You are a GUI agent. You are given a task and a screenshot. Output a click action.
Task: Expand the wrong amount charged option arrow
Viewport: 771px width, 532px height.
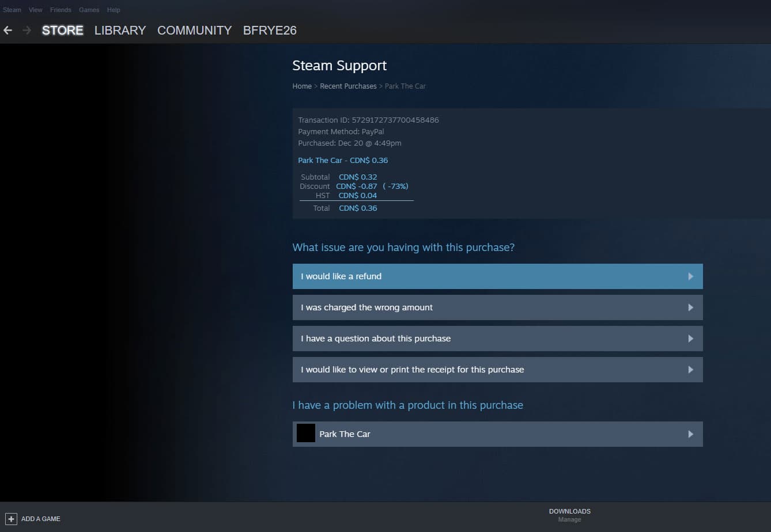click(690, 307)
